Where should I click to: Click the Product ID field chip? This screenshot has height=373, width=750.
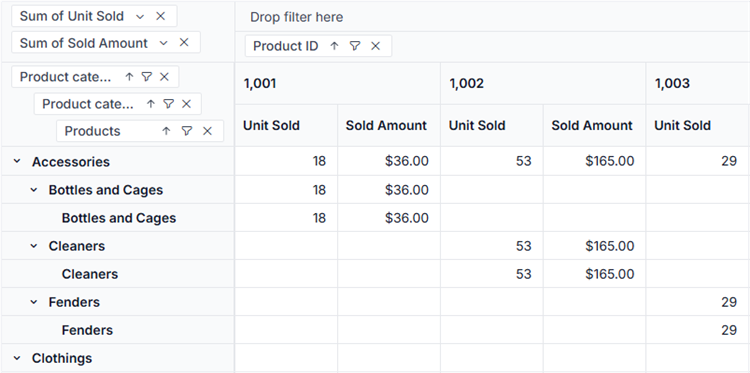[x=318, y=46]
